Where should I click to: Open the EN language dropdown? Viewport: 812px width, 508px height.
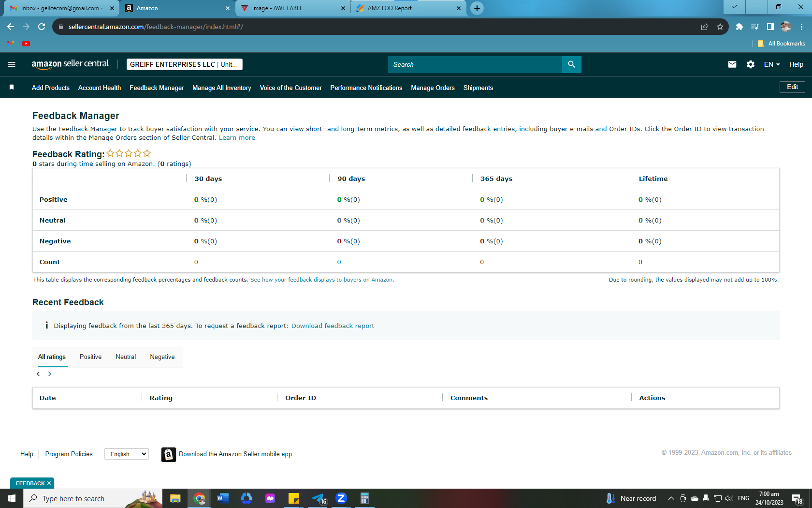(772, 64)
